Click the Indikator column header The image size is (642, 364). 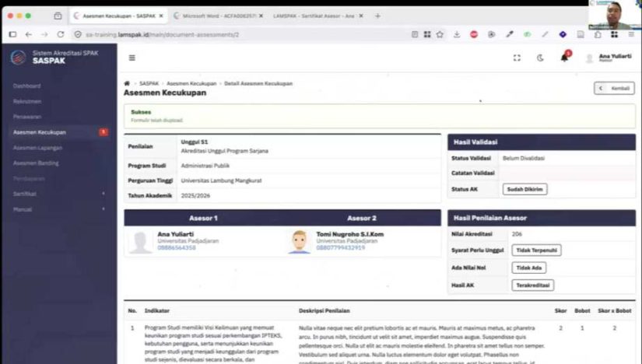pyautogui.click(x=157, y=311)
